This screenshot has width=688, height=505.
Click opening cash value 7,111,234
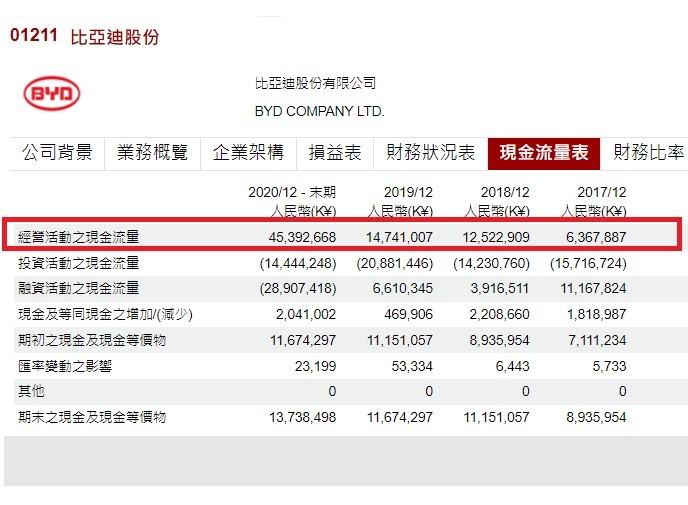pos(597,340)
